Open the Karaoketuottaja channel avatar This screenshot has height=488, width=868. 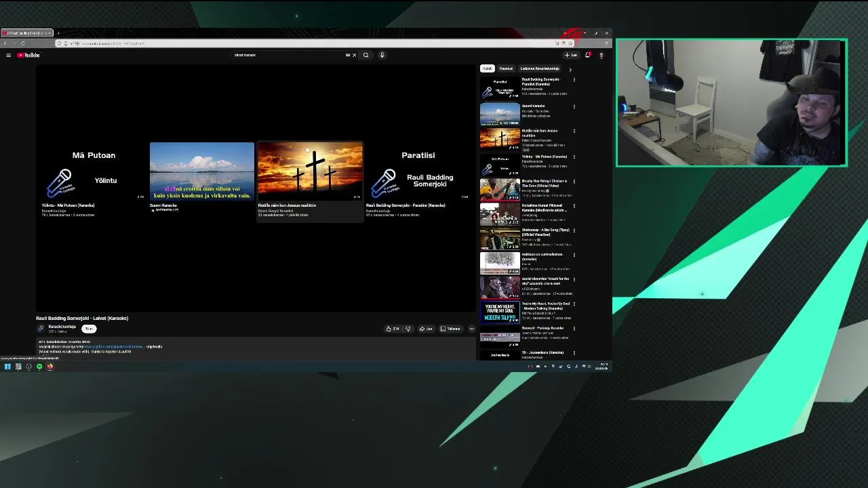(41, 328)
